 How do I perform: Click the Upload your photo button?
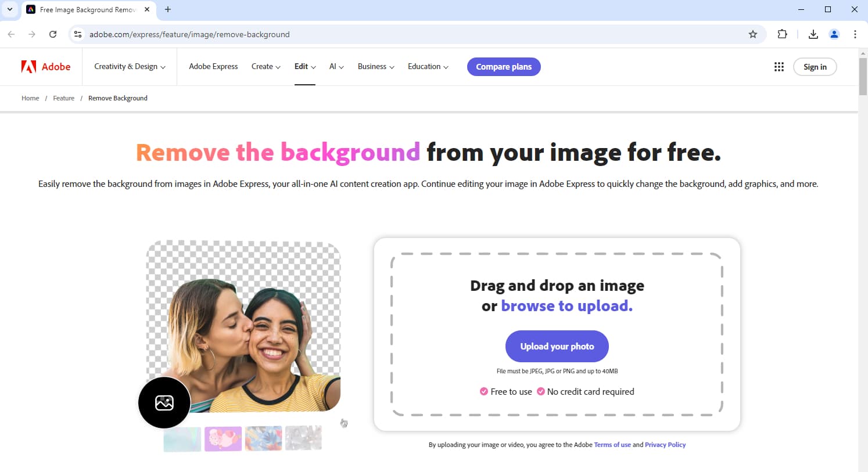(x=557, y=346)
